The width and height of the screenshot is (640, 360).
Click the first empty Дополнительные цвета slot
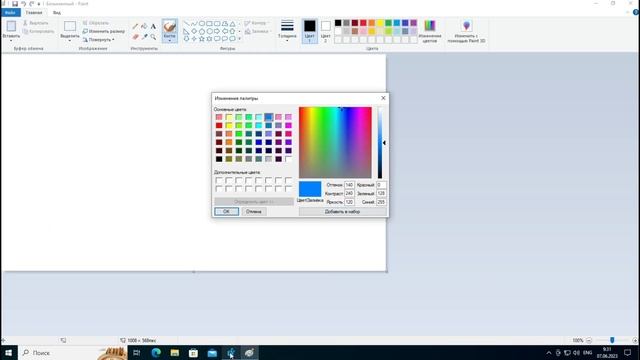pyautogui.click(x=219, y=180)
